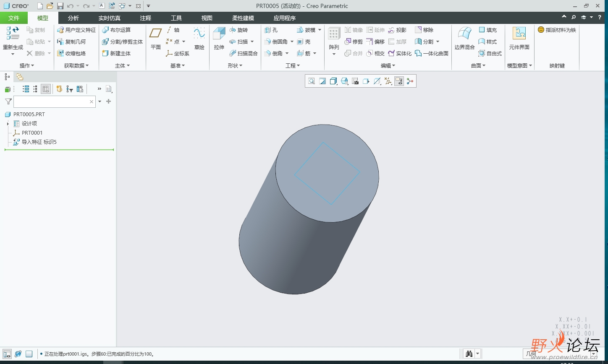Toggle full screen icon in status bar
Viewport: 608px width, 364px height.
pos(29,354)
